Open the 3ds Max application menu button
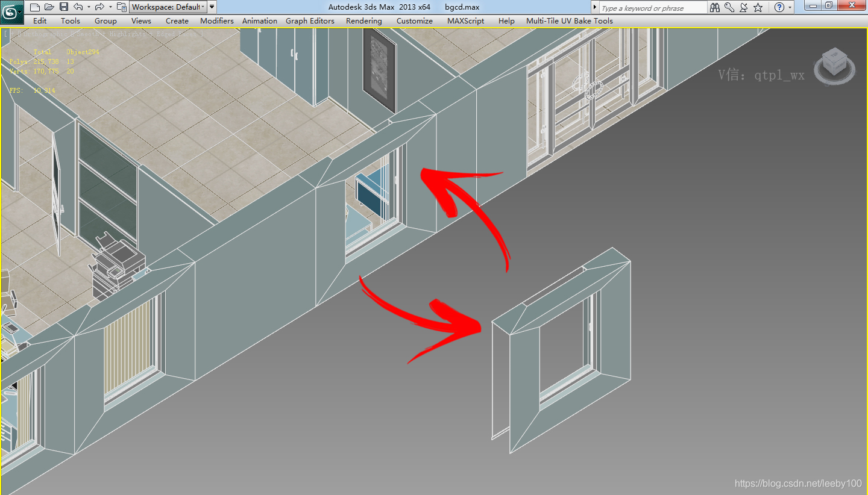Image resolution: width=868 pixels, height=495 pixels. point(11,11)
